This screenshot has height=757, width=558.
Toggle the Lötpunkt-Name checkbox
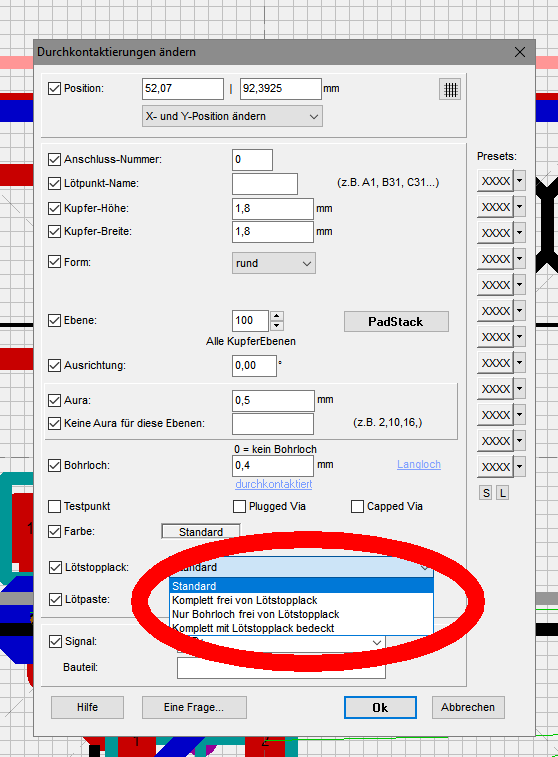[x=55, y=183]
